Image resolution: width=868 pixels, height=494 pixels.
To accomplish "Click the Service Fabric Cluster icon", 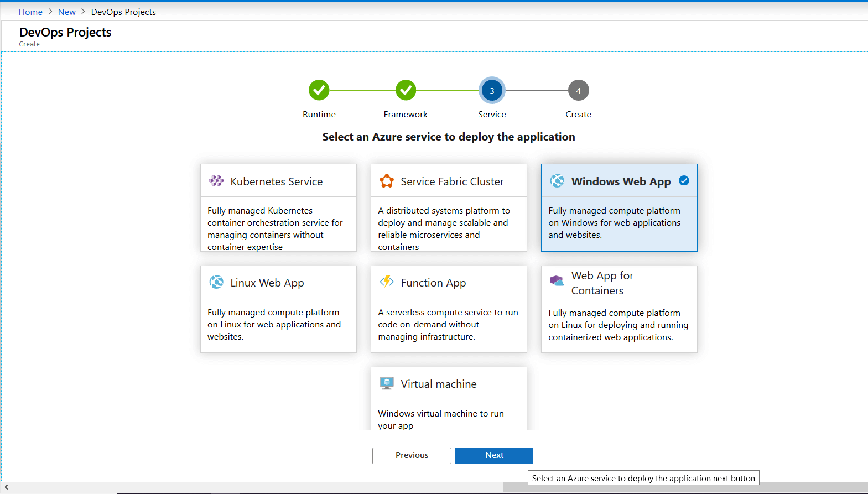I will (x=387, y=181).
